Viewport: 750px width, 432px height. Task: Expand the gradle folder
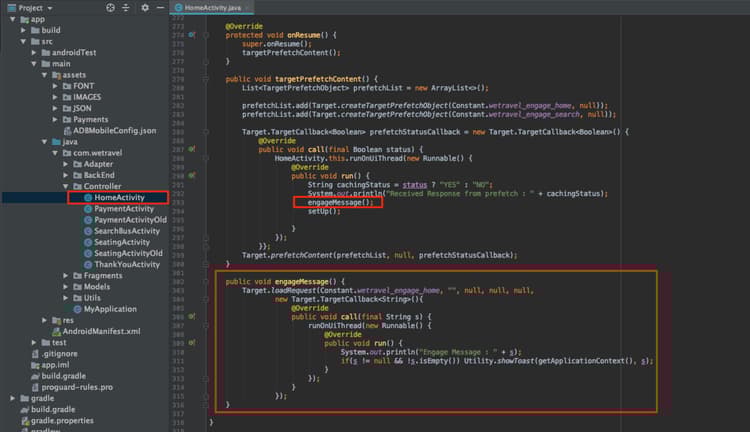click(13, 398)
